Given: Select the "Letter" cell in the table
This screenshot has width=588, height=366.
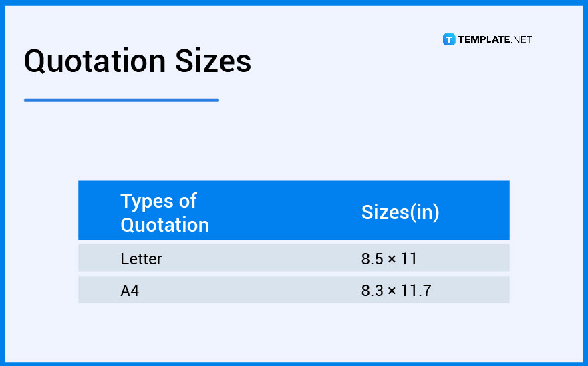Looking at the screenshot, I should point(141,258).
